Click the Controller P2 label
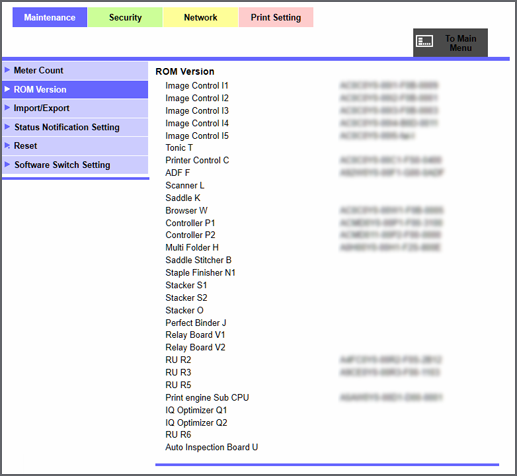Image resolution: width=517 pixels, height=476 pixels. click(x=190, y=235)
